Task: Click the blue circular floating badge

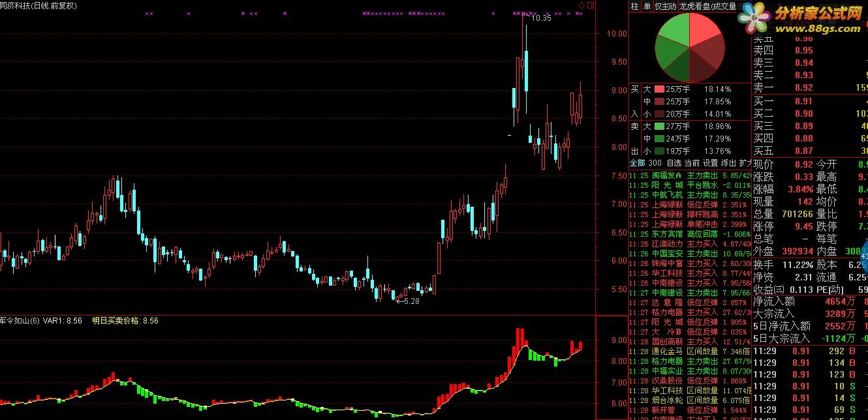Action: [863, 256]
